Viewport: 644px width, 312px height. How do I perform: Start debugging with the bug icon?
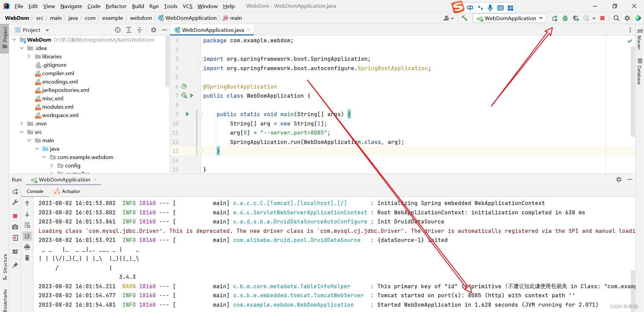tap(565, 18)
